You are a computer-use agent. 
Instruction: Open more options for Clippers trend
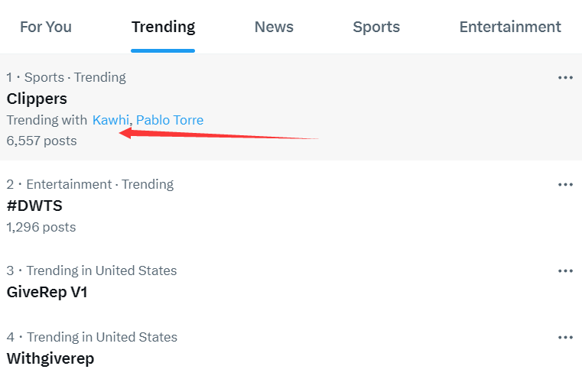565,78
